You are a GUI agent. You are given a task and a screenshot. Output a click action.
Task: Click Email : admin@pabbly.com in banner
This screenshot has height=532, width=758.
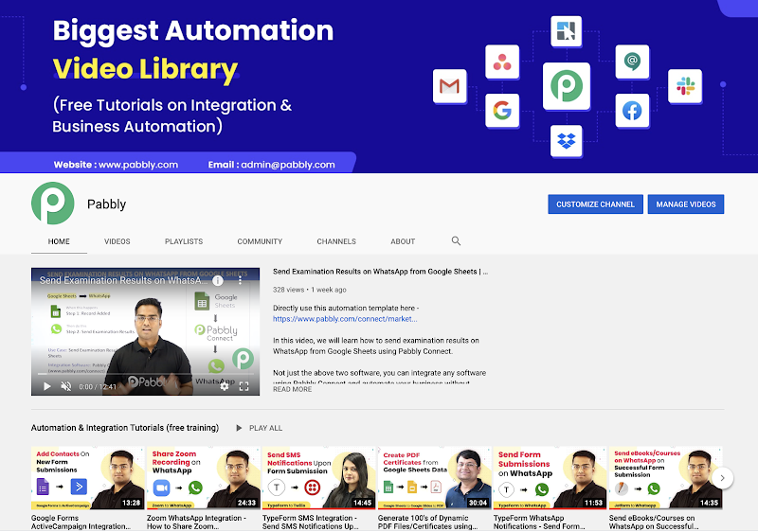point(271,165)
